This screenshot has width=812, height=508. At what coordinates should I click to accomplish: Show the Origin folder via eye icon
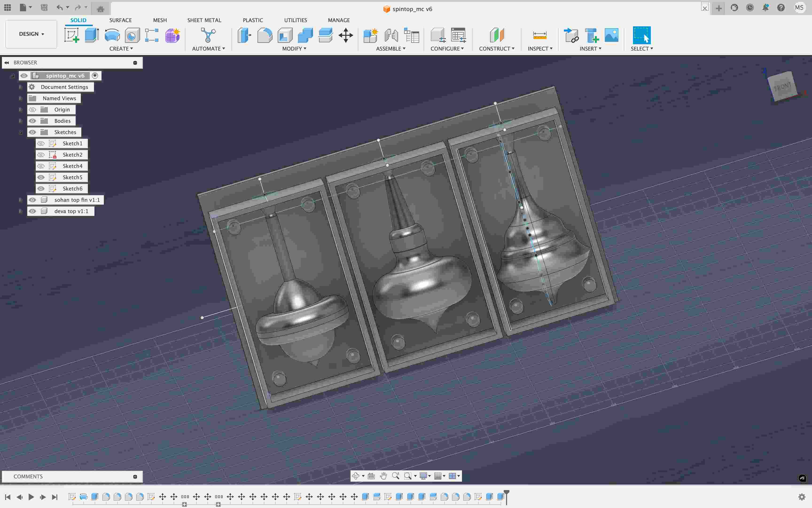click(32, 110)
